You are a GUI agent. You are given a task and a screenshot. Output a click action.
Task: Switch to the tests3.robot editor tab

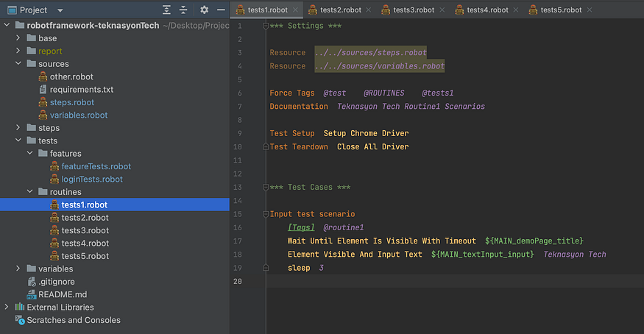point(414,10)
